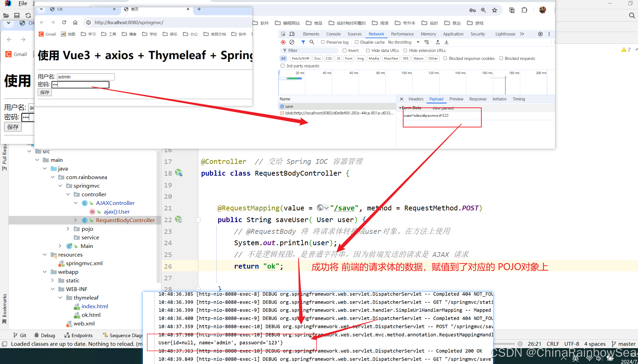Open the No throttling dropdown
The width and height of the screenshot is (638, 364).
pyautogui.click(x=404, y=42)
